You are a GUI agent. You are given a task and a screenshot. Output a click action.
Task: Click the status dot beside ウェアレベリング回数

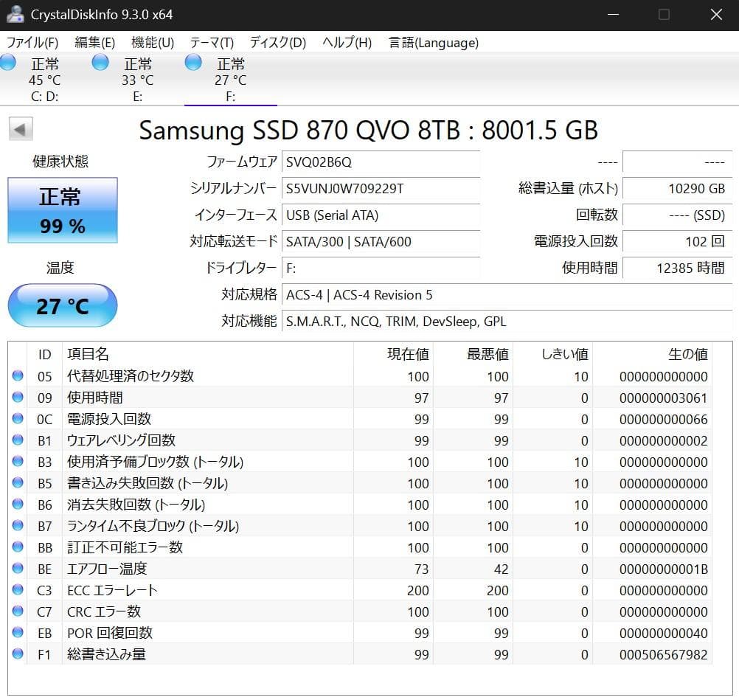click(x=17, y=440)
